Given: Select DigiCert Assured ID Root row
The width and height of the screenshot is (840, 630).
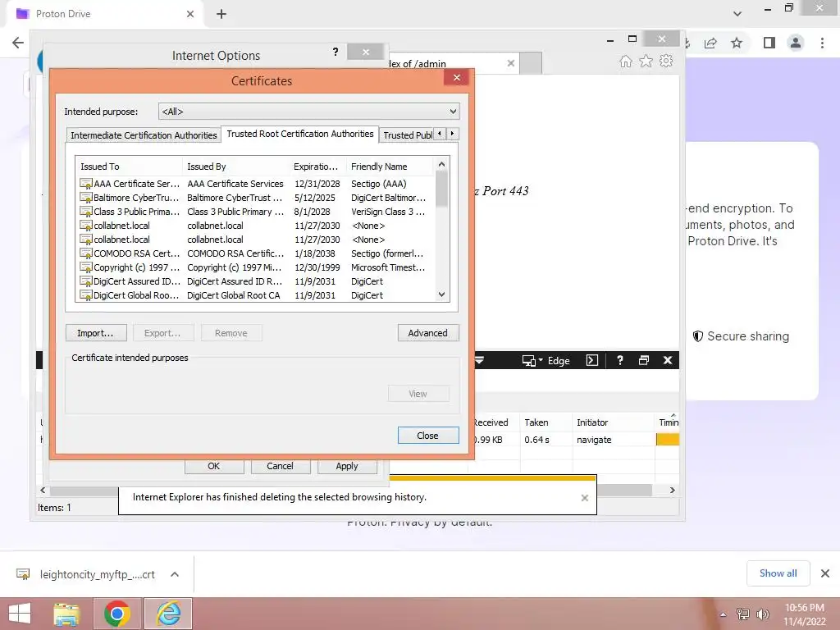Looking at the screenshot, I should tap(256, 281).
